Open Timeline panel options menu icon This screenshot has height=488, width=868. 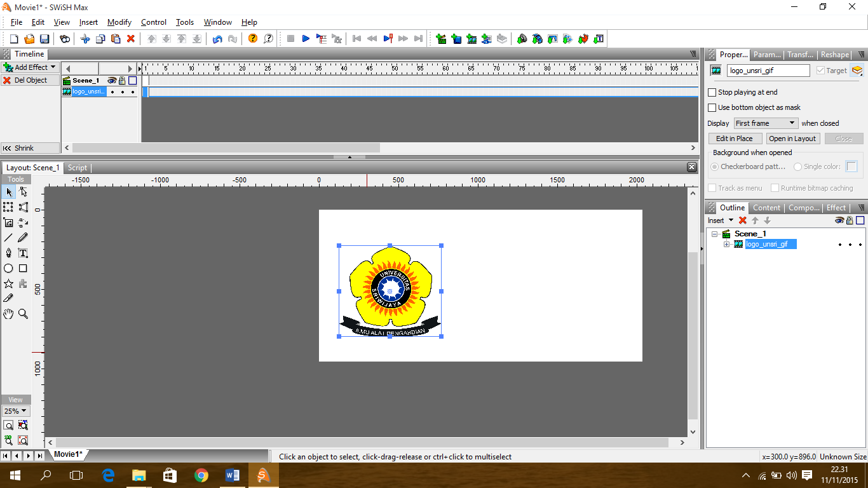click(693, 54)
